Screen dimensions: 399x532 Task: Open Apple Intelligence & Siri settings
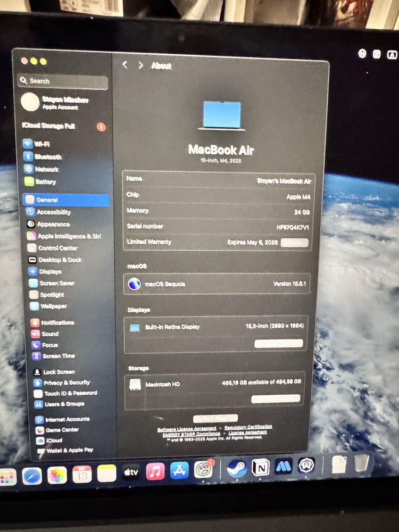click(x=64, y=236)
